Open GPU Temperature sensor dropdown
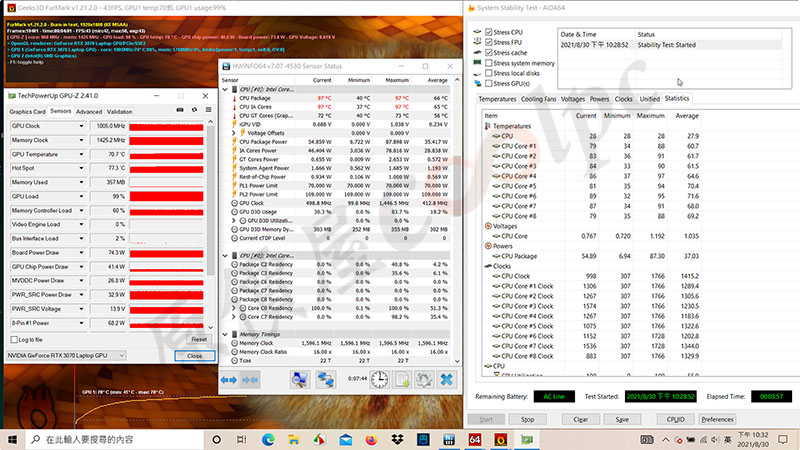 [x=81, y=154]
